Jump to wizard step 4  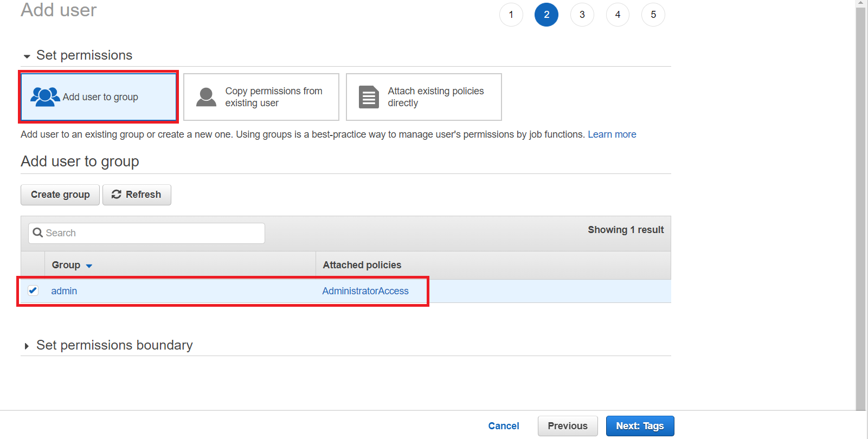click(x=618, y=15)
